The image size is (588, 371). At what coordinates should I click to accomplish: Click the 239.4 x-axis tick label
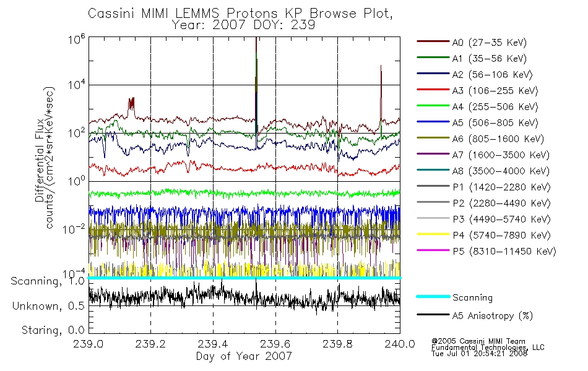pos(213,344)
